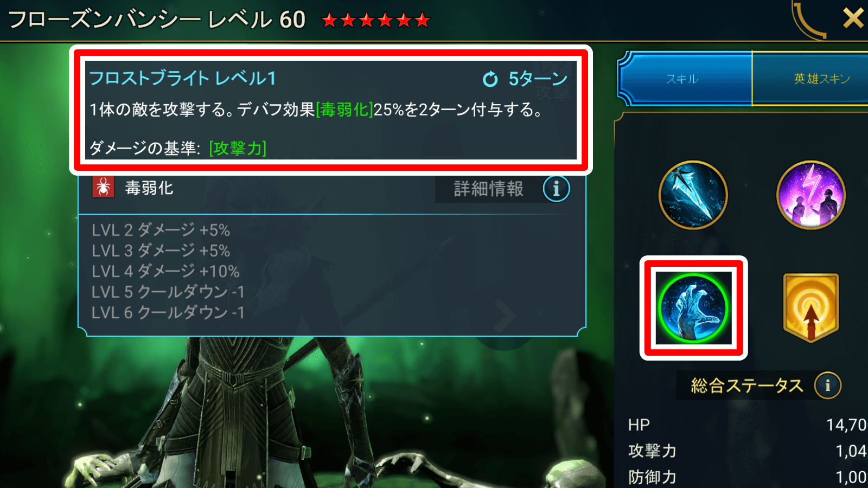The width and height of the screenshot is (868, 488).
Task: Click the HP stat row
Action: pyautogui.click(x=748, y=425)
